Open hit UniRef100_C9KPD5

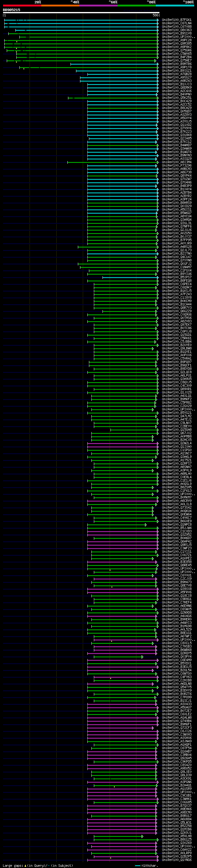(x=177, y=761)
